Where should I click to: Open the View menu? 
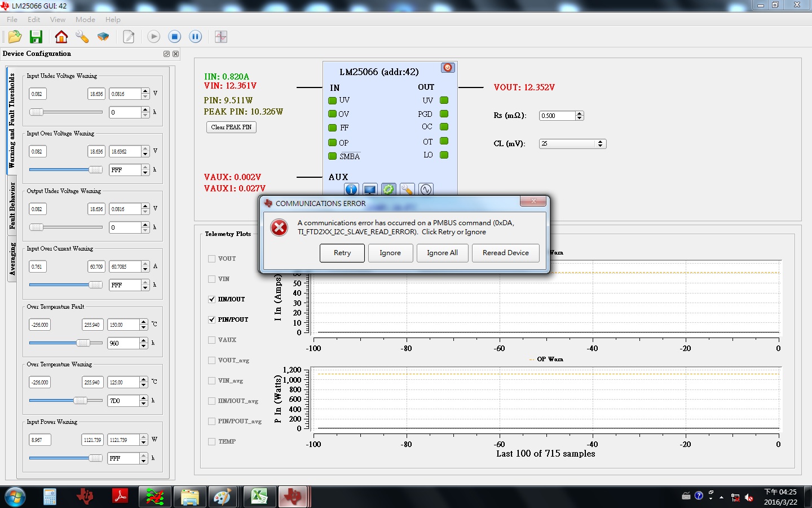[58, 19]
